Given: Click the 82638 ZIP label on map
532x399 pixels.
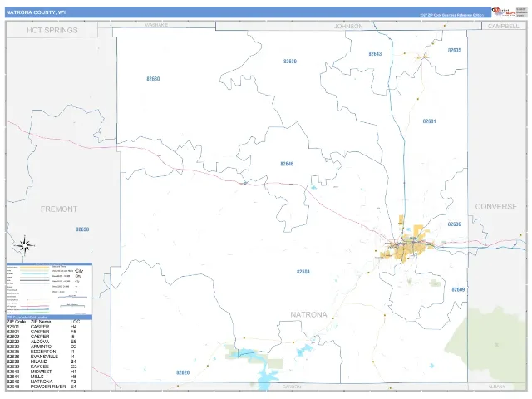Looking at the screenshot, I should (x=82, y=229).
